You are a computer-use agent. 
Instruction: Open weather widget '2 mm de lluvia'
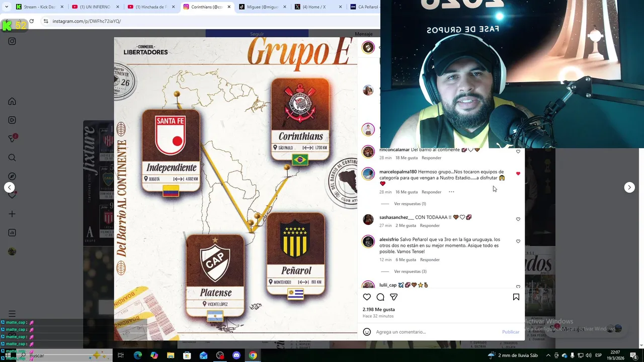(x=513, y=355)
